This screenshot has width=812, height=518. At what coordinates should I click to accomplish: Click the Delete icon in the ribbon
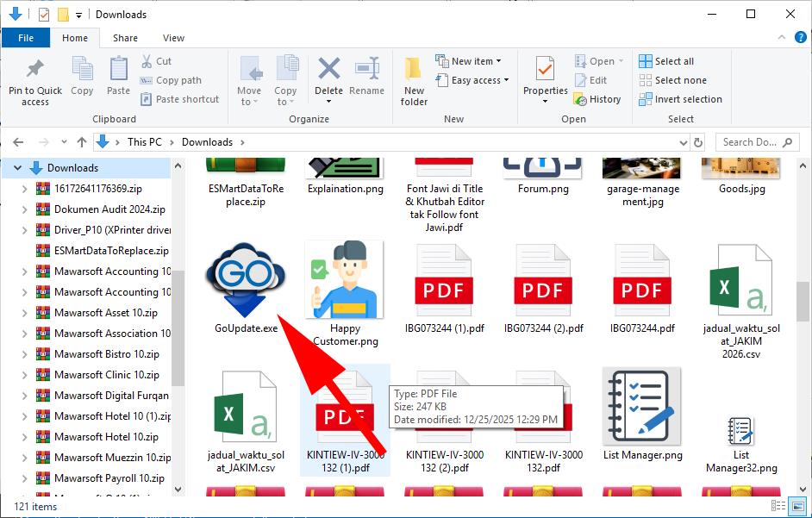coord(328,70)
